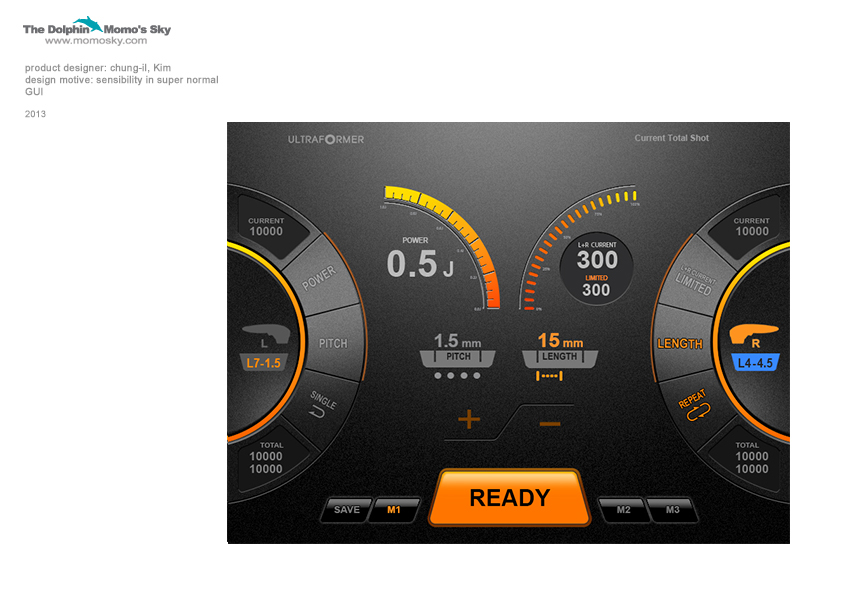Click the REPEAT loop icon
This screenshot has height=595, width=842.
coord(698,413)
